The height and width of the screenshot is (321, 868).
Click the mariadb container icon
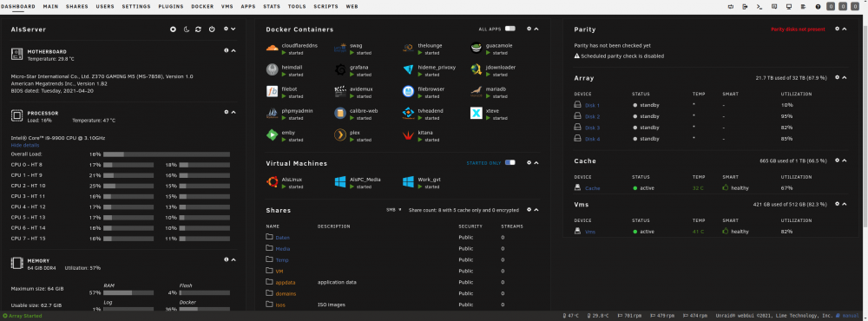(x=477, y=91)
